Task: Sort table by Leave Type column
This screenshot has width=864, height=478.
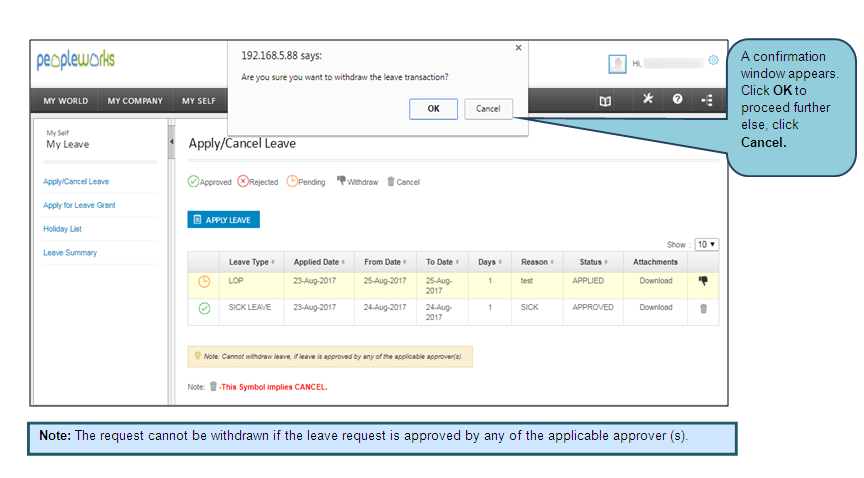Action: click(x=250, y=262)
